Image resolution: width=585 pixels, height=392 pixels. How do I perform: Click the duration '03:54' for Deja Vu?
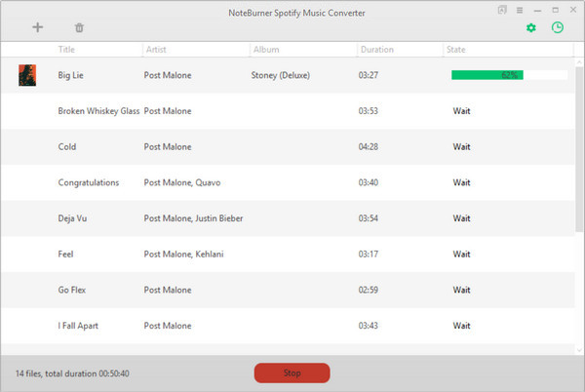(x=369, y=218)
